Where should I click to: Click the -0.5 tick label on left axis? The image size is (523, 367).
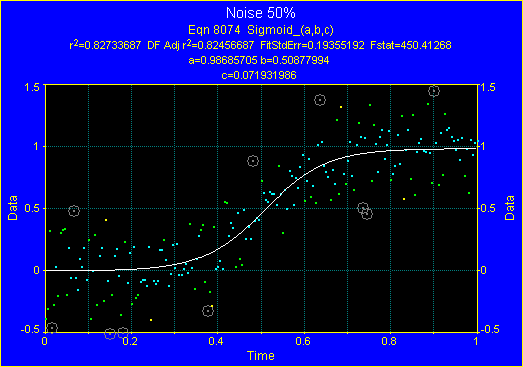click(30, 329)
